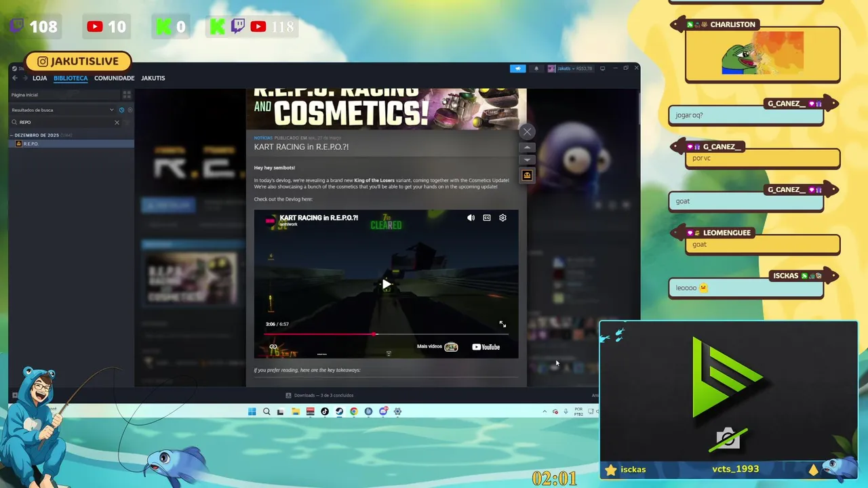Toggle ready-to-play filter icon

tap(130, 110)
